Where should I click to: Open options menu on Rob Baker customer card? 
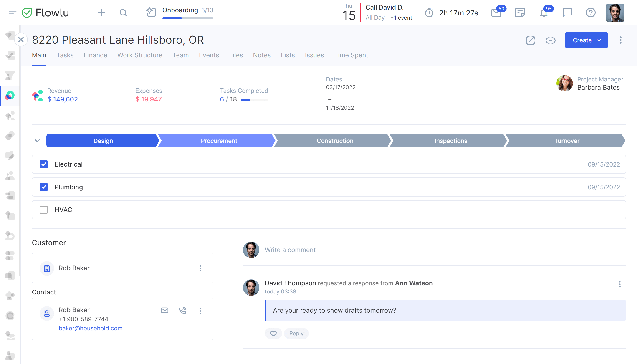(200, 268)
